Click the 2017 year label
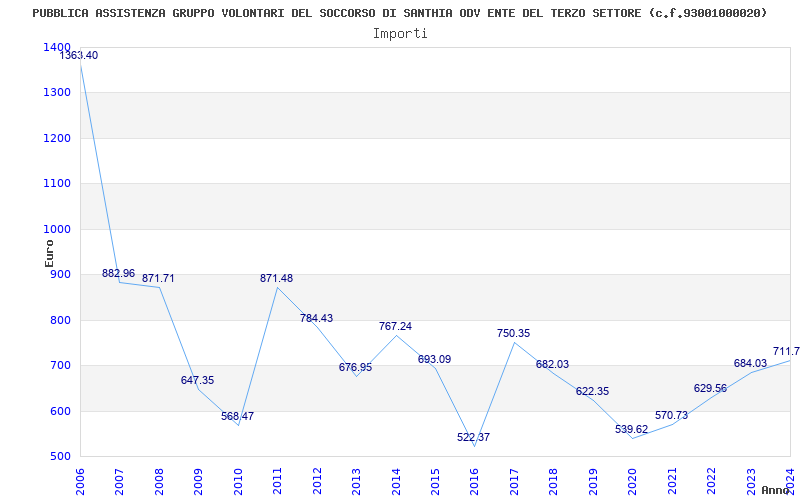The height and width of the screenshot is (500, 800). pyautogui.click(x=514, y=482)
